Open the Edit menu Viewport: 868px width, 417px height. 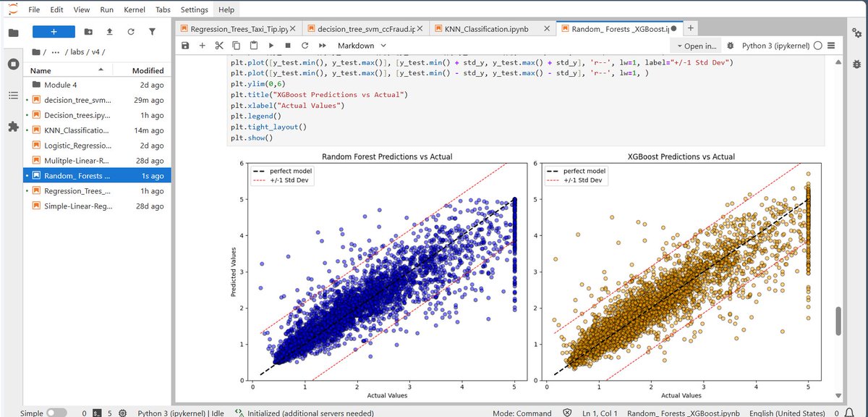(x=57, y=10)
